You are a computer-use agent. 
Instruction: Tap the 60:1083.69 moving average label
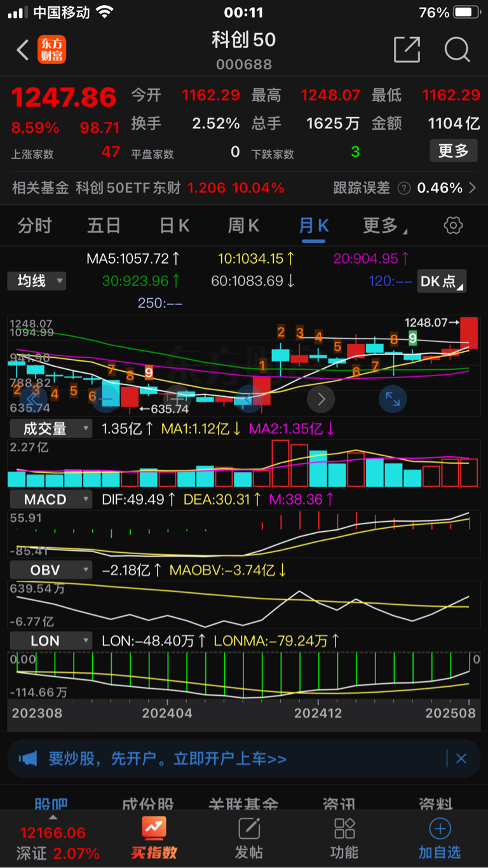[253, 281]
